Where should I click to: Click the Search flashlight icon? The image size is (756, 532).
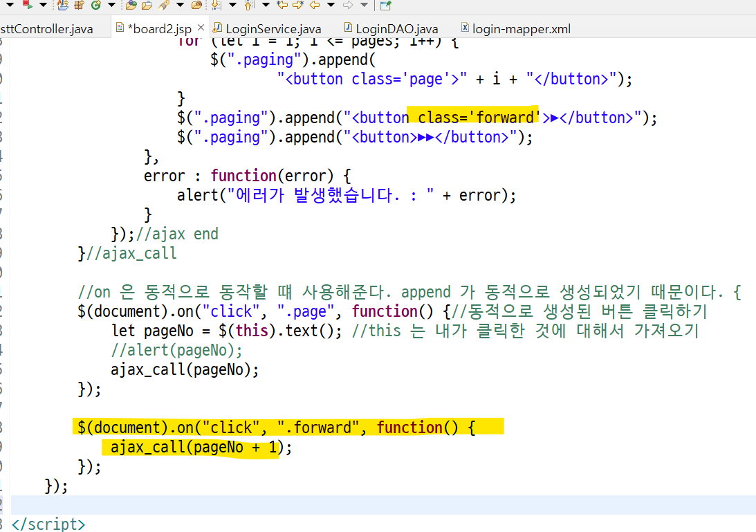click(x=164, y=6)
